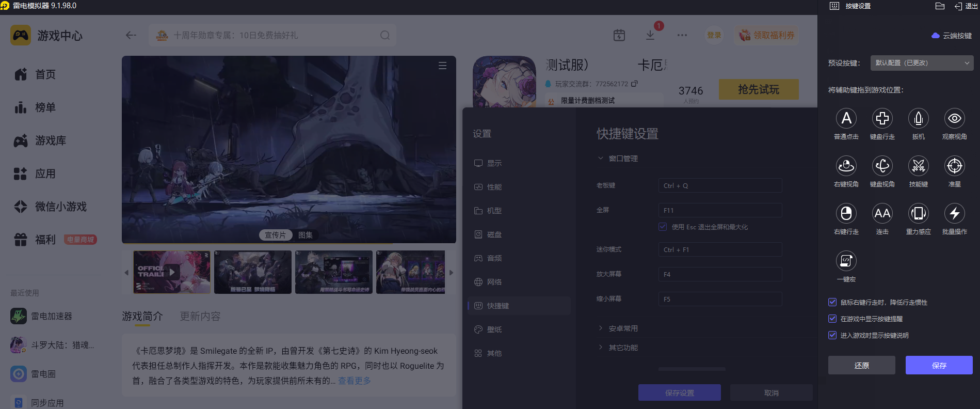Click the 全屏 shortcut field F11
The width and height of the screenshot is (980, 409).
[720, 210]
